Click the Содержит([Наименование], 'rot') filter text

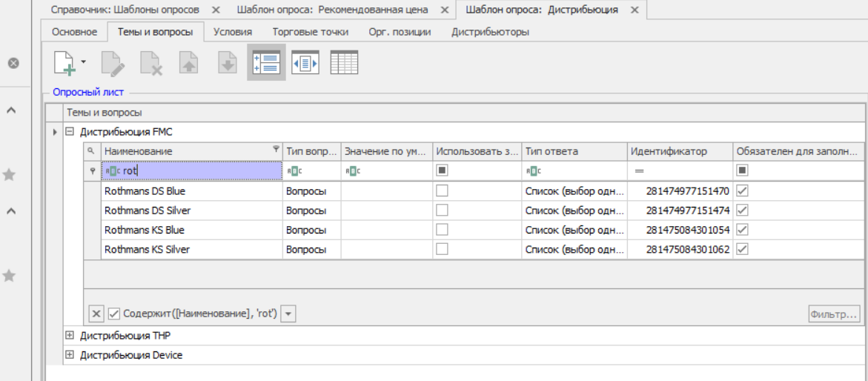200,314
